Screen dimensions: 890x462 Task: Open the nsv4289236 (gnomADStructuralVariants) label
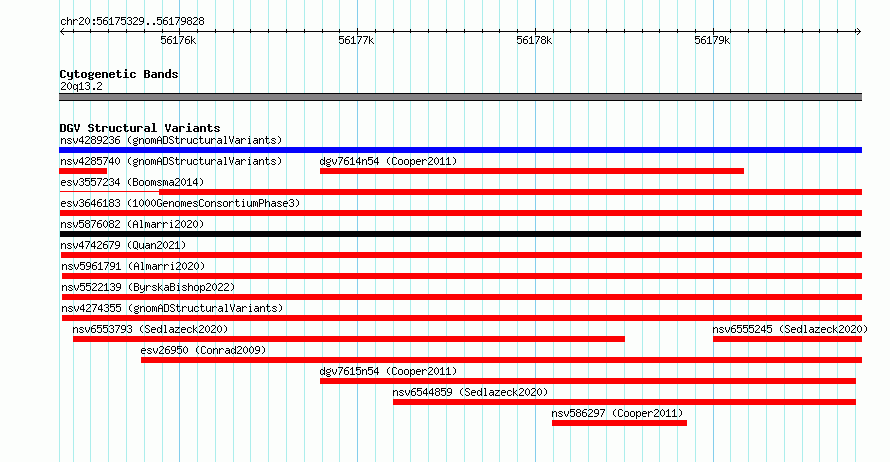(171, 140)
